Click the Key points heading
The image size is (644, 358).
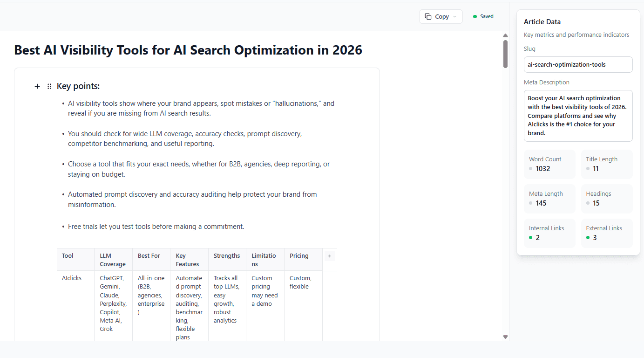pyautogui.click(x=78, y=86)
